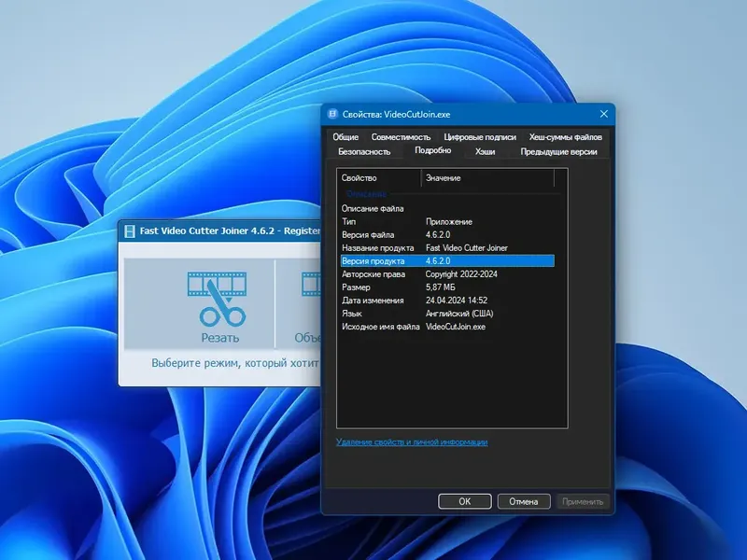Click the Свойство column header
The image size is (747, 560).
[379, 178]
